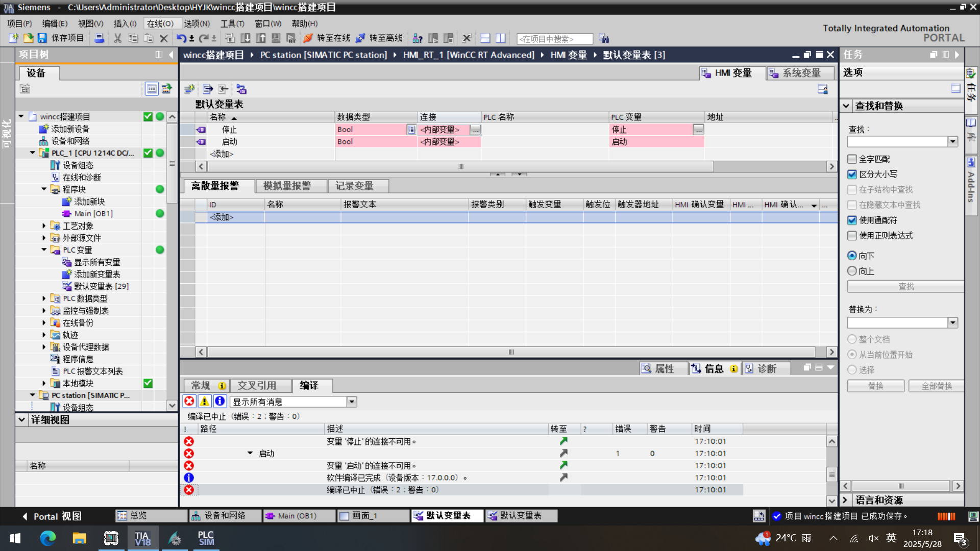Collapse the 程序块 tree node
The image size is (980, 551).
pyautogui.click(x=44, y=189)
